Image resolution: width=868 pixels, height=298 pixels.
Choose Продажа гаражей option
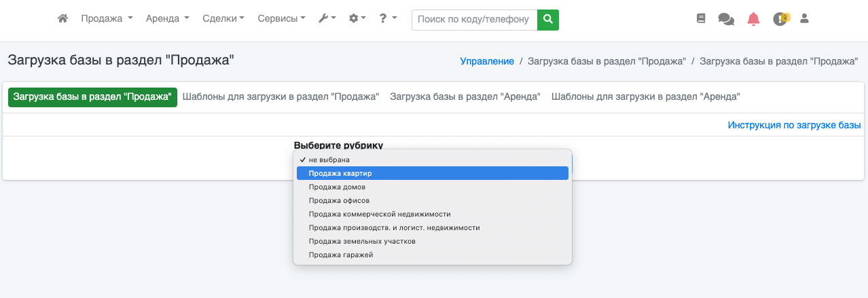click(x=340, y=255)
